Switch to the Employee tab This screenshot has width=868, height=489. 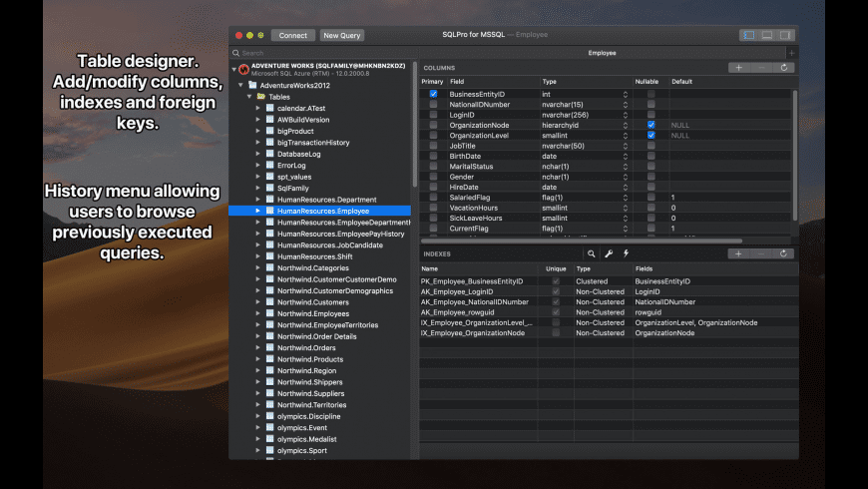[x=602, y=53]
